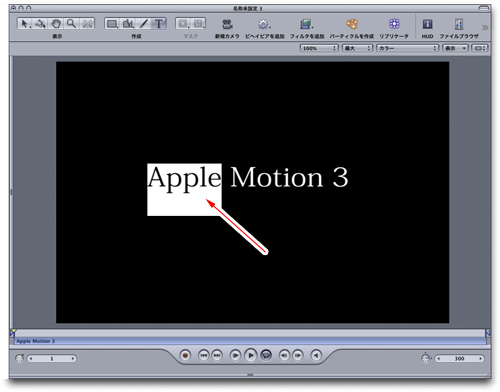Open the カラー channels dropdown
Viewport: 500px width, 392px height.
click(x=407, y=48)
